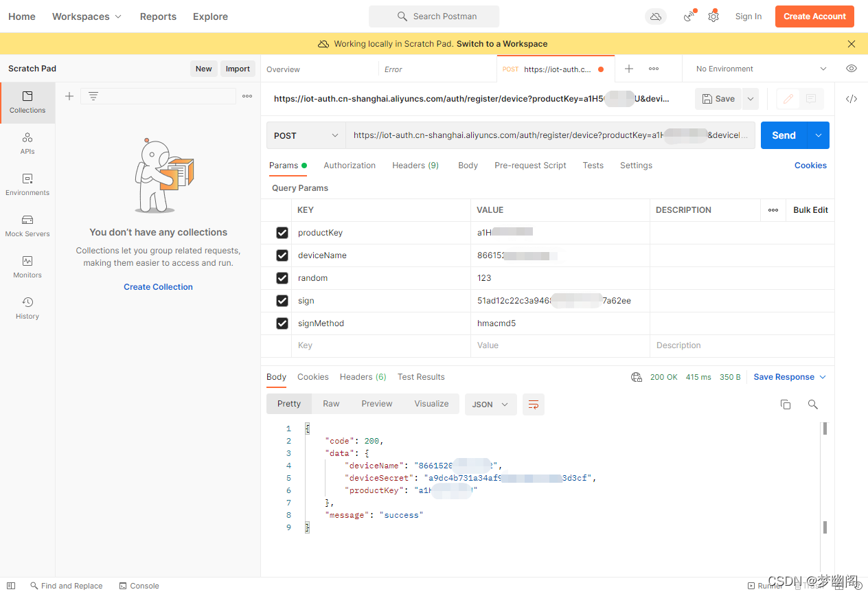The image size is (868, 594).
Task: Click the Create Collection link
Action: click(x=158, y=287)
